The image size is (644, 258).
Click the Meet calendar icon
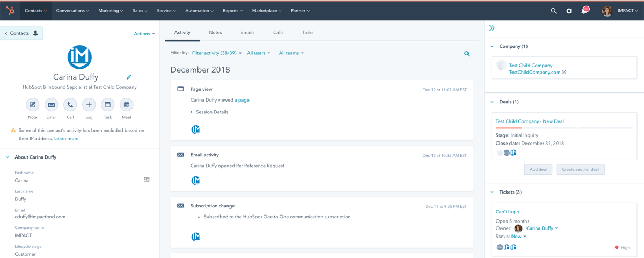[x=127, y=105]
